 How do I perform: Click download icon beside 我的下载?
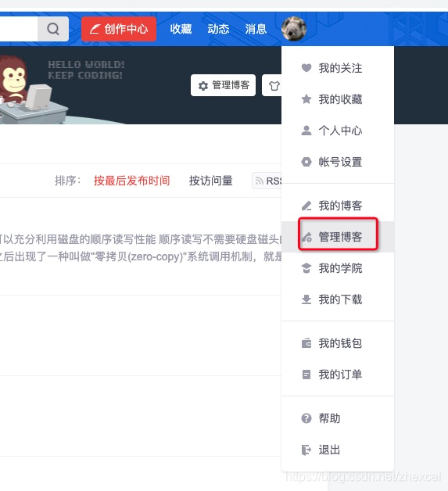pos(306,299)
